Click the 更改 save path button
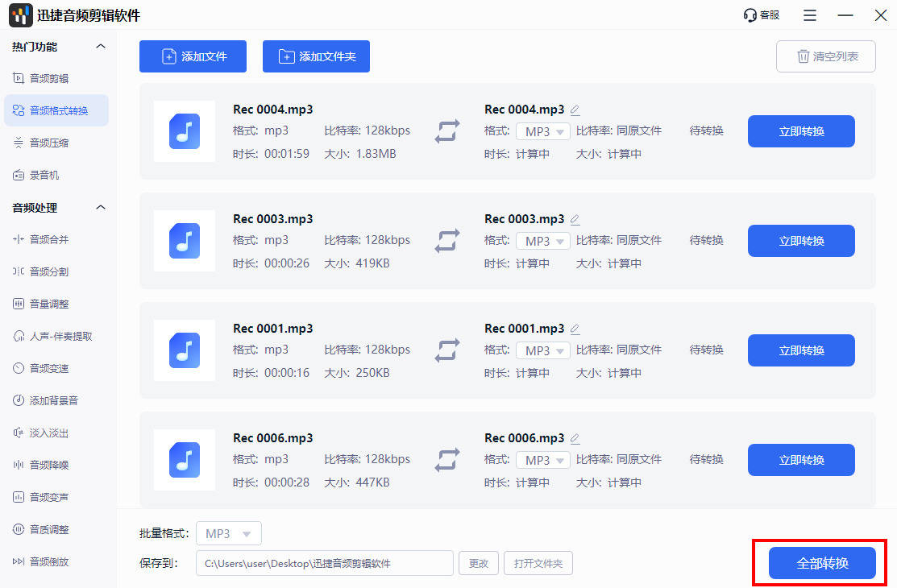 click(479, 563)
